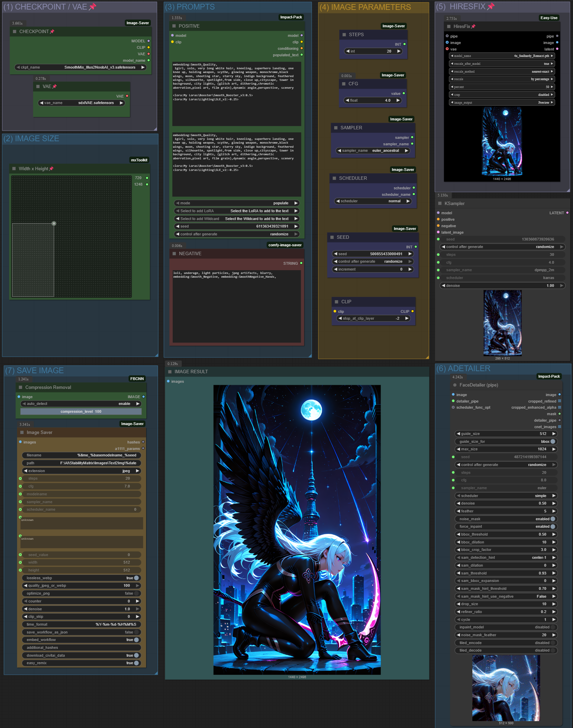Toggle lossless_webp in Image Saver
This screenshot has width=573, height=728.
click(136, 578)
